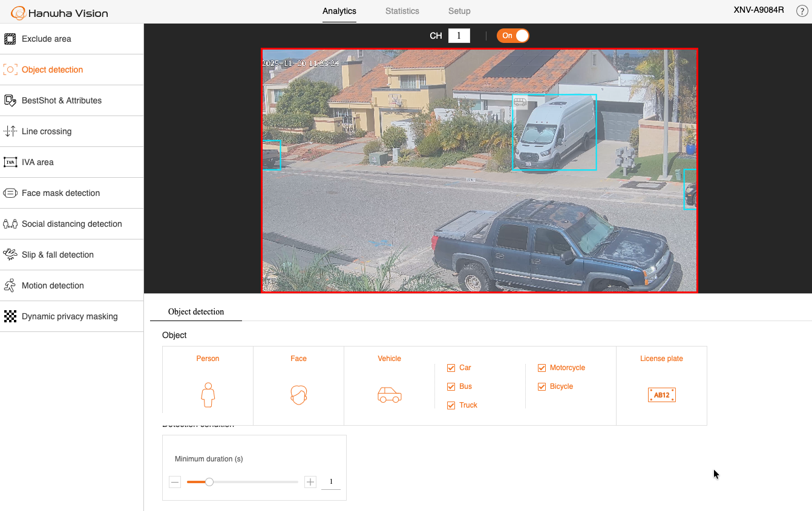Click the minimum duration value field
Viewport: 812px width, 511px height.
pos(331,482)
